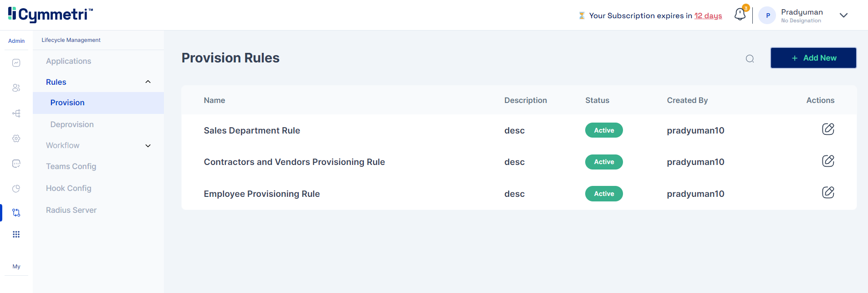Screen dimensions: 868x293
Task: Click the Cymmetri logo
Action: click(50, 15)
